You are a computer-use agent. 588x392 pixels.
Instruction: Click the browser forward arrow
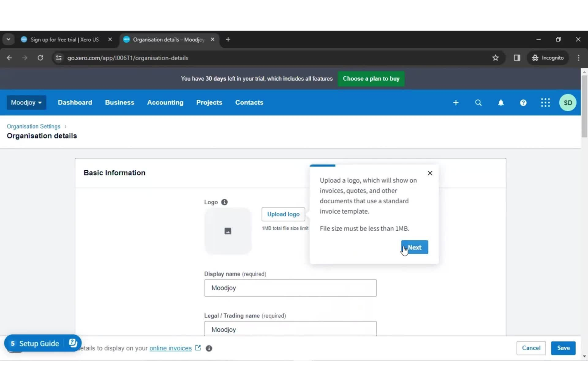[25, 58]
